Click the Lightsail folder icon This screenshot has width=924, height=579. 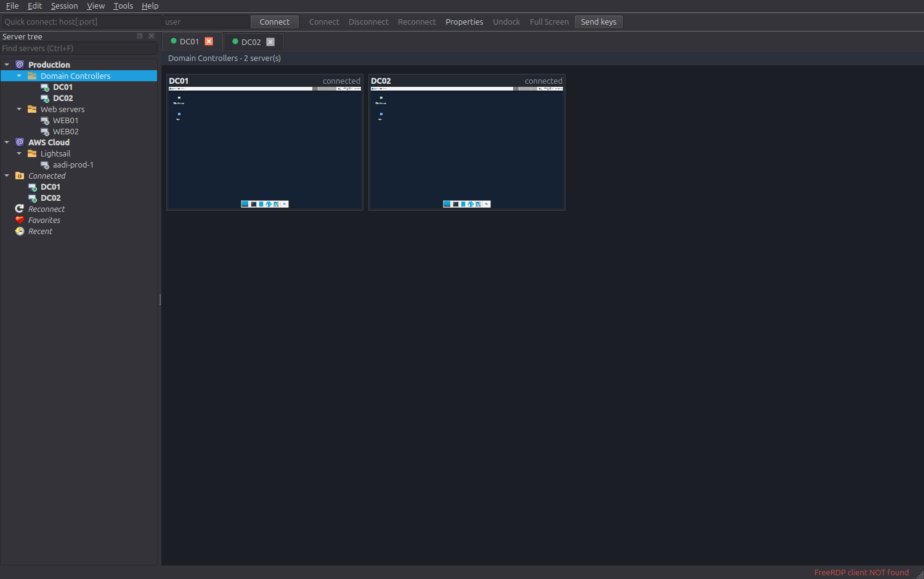(x=32, y=153)
